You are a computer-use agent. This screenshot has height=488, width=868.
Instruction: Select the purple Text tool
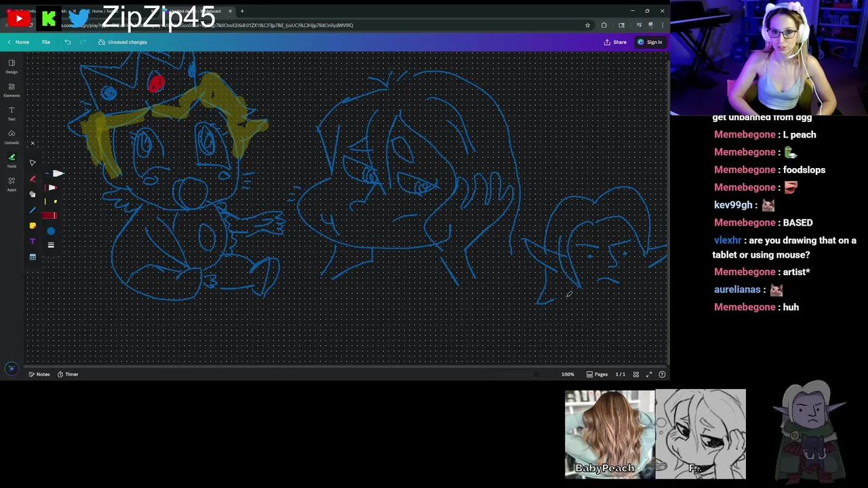32,241
